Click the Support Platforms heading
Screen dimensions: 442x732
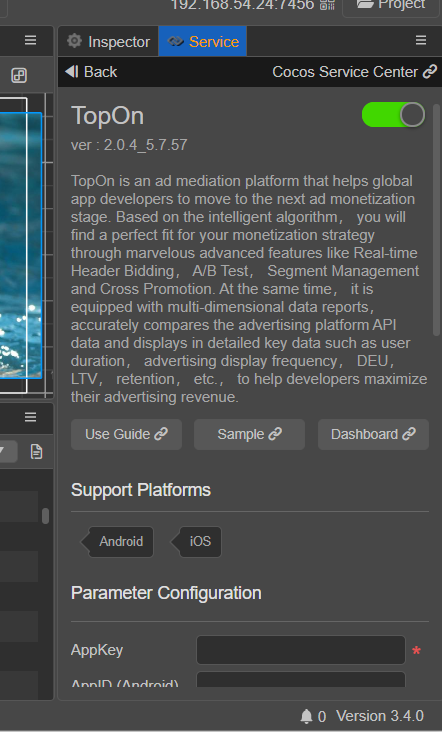(140, 490)
